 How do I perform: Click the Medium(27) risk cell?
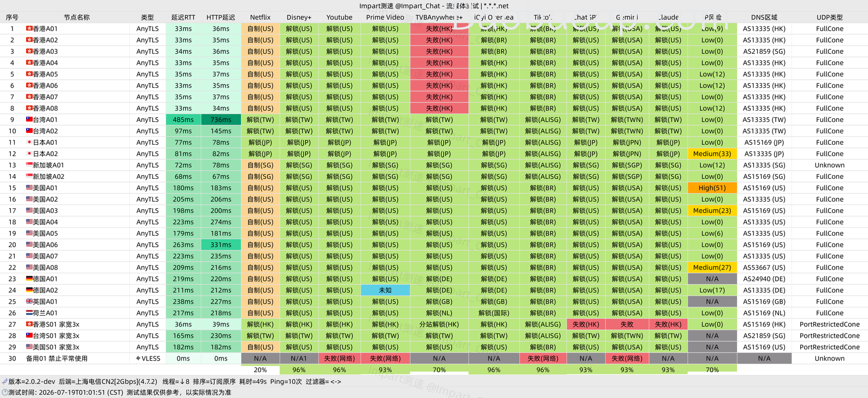click(x=712, y=268)
